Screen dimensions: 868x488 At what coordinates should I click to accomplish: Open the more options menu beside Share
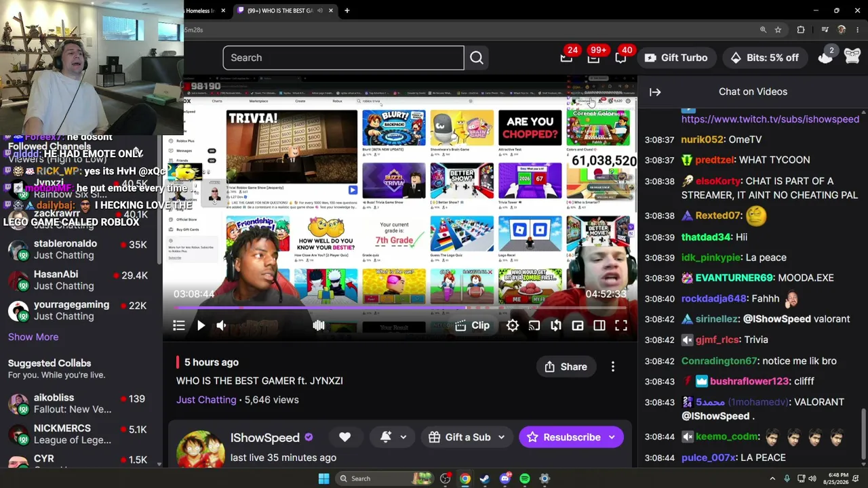tap(613, 367)
